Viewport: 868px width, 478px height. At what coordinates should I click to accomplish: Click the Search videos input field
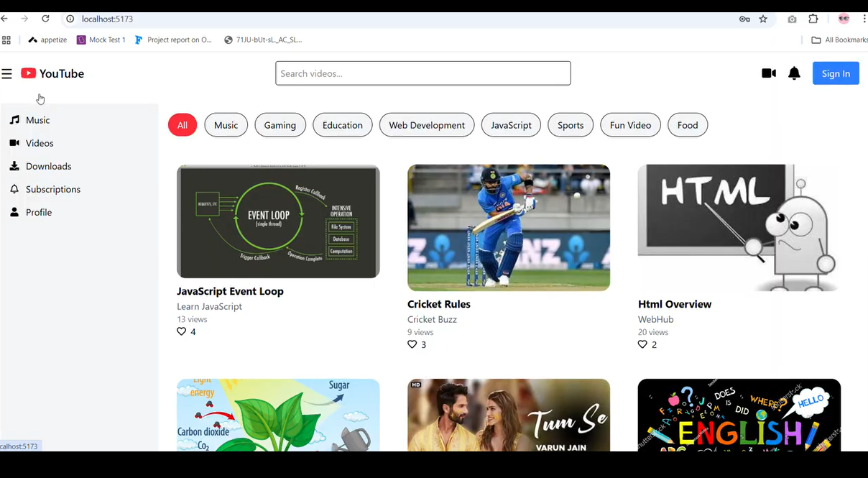point(423,73)
